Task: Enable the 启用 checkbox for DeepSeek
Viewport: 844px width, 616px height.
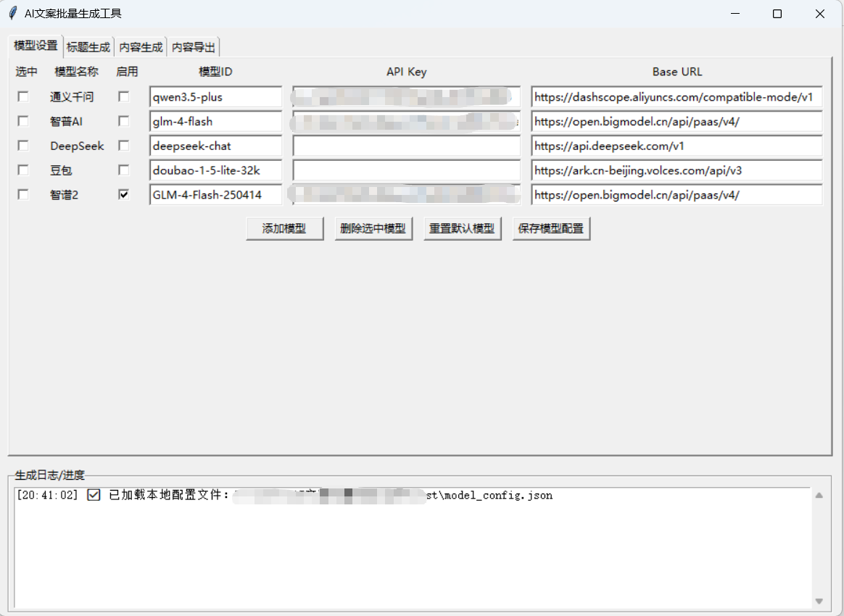Action: [123, 146]
